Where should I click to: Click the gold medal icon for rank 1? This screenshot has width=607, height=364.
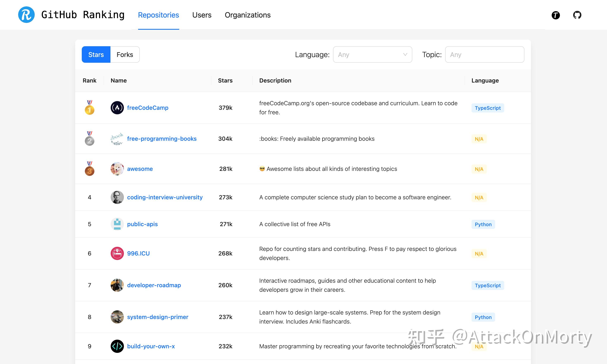(x=90, y=108)
